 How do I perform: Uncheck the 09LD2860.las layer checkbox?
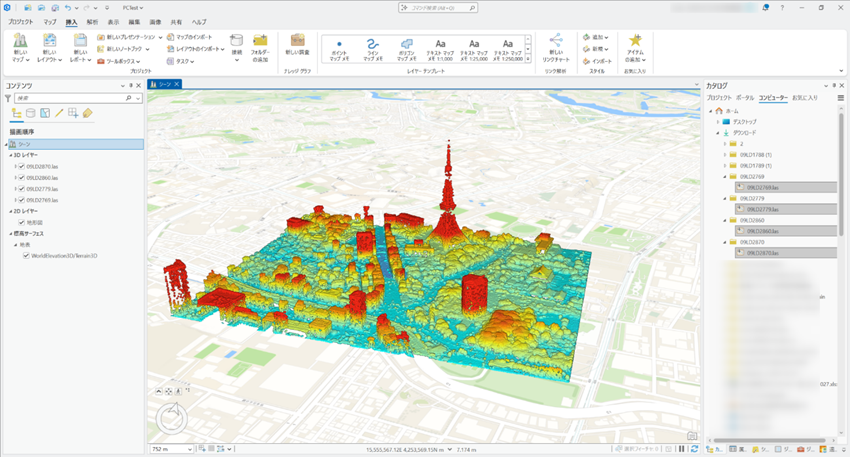[22, 178]
